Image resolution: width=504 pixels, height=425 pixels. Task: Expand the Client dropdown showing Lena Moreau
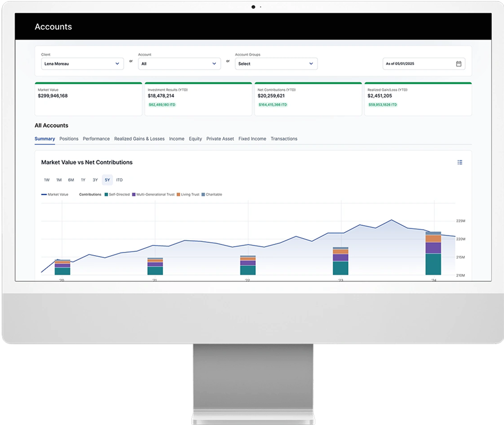[x=82, y=64]
